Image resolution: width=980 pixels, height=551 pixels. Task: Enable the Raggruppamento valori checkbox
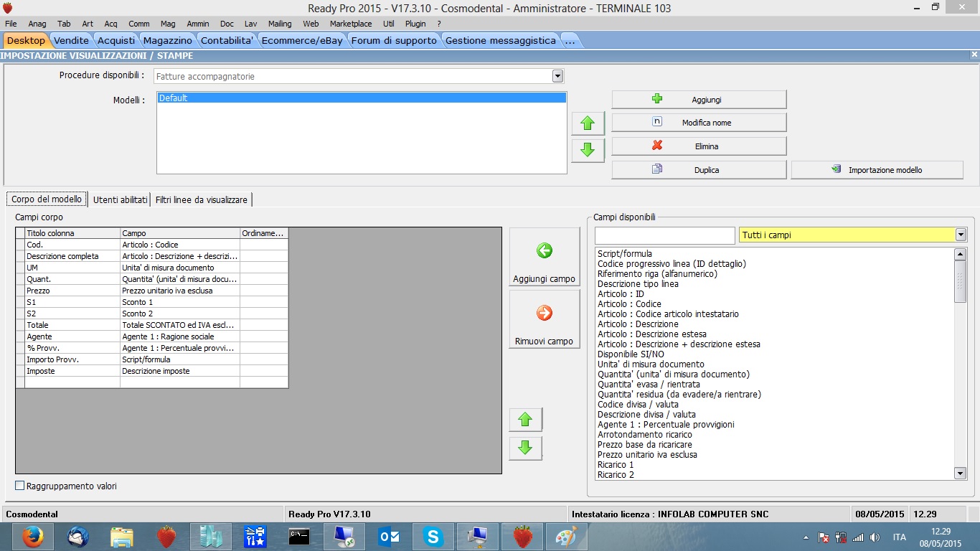point(20,486)
